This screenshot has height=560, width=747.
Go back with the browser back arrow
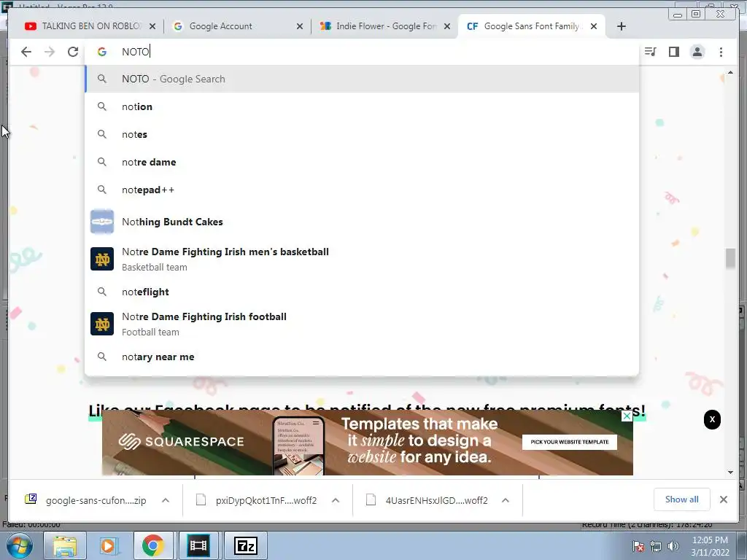pos(26,52)
